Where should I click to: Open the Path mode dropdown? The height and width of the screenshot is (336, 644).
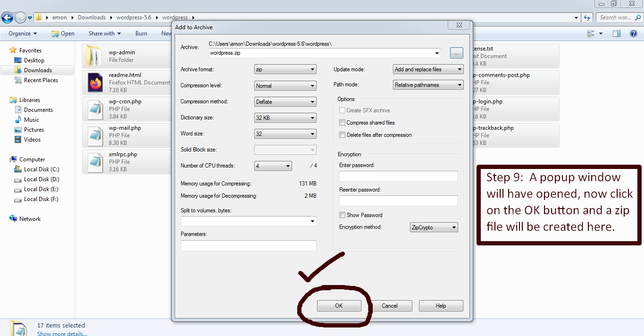428,85
